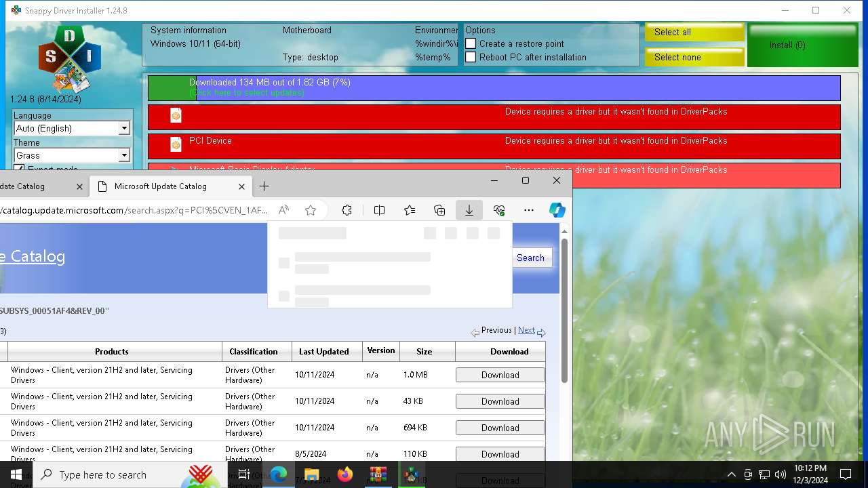The height and width of the screenshot is (488, 868).
Task: Open WinRAR from the taskbar
Action: (378, 474)
